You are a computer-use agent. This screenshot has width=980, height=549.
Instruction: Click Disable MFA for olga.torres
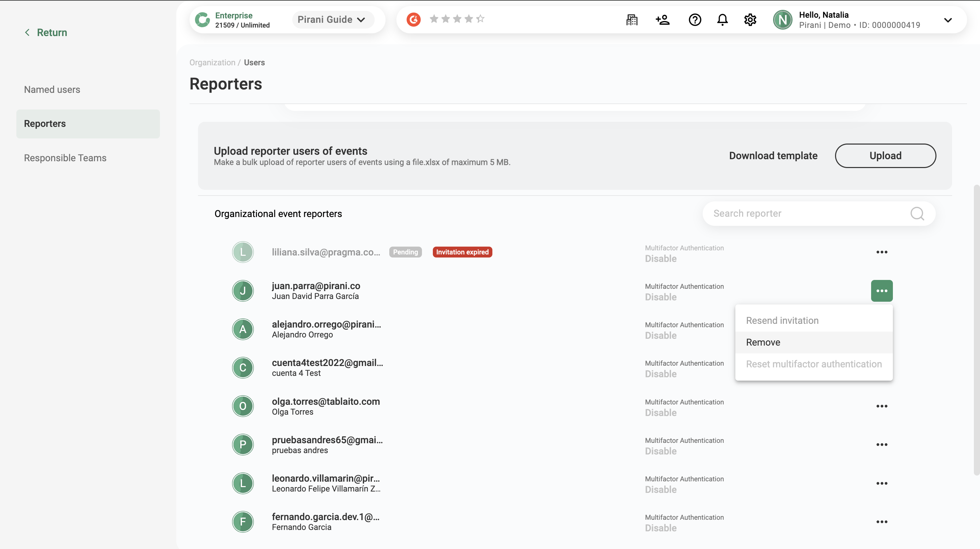(x=660, y=413)
